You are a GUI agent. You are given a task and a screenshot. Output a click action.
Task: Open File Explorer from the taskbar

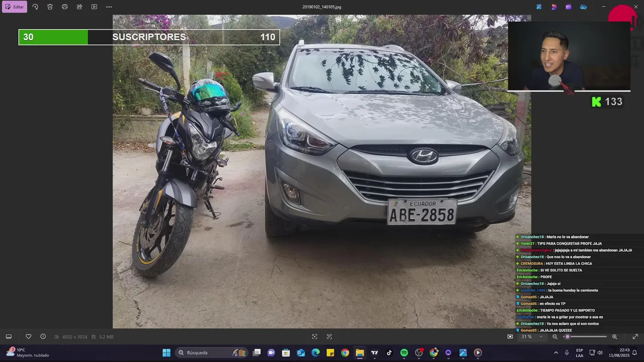click(360, 353)
